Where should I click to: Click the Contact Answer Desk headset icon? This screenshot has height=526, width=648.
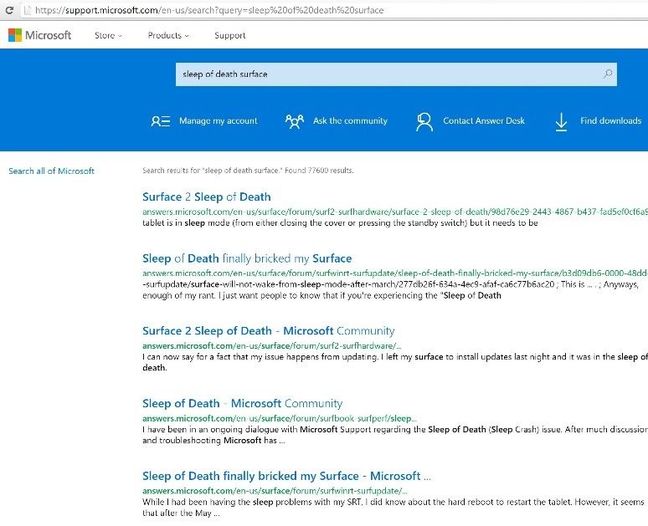click(x=424, y=121)
